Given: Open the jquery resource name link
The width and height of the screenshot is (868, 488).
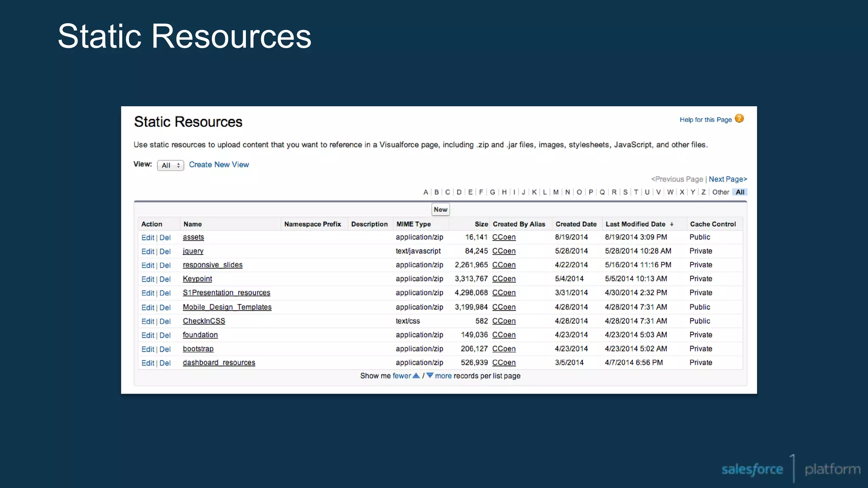Looking at the screenshot, I should point(193,251).
